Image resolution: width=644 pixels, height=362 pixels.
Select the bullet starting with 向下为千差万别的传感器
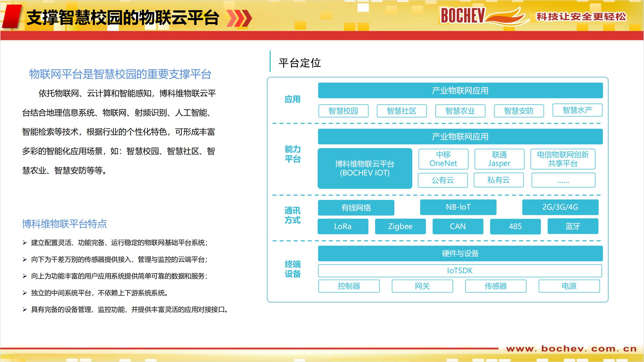[115, 259]
